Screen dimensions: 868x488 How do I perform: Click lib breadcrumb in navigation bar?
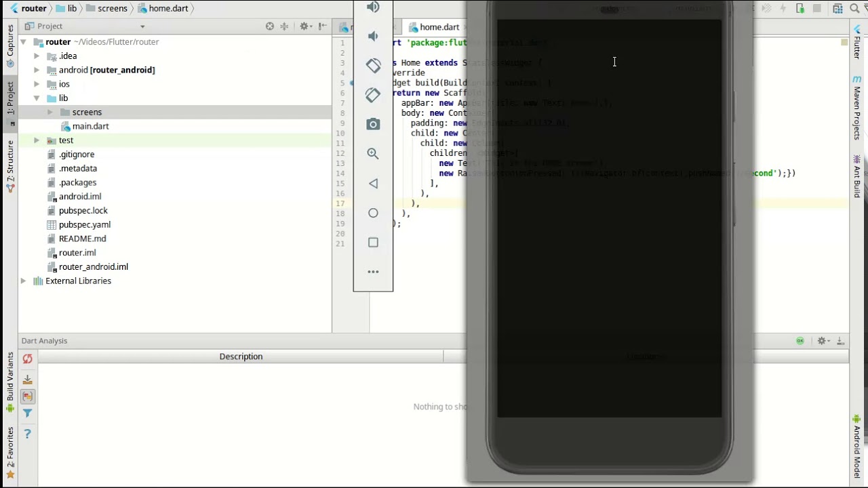coord(66,8)
